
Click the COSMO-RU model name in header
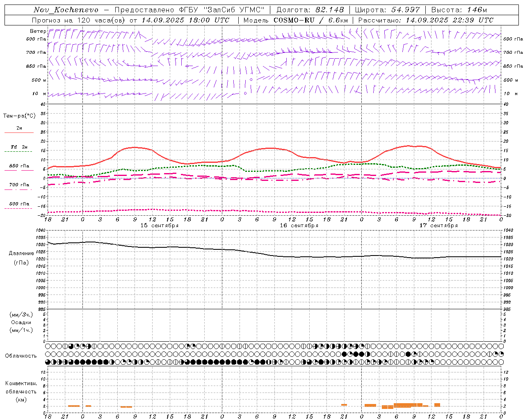(294, 20)
